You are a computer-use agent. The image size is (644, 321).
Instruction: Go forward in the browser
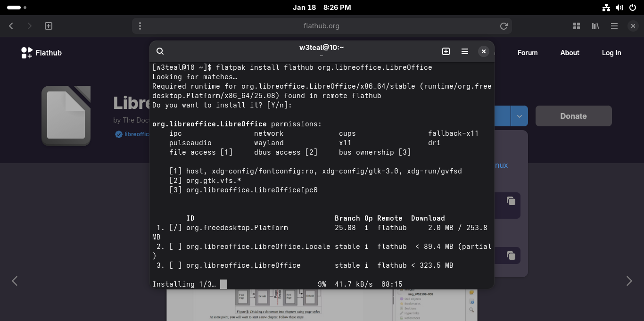(29, 26)
